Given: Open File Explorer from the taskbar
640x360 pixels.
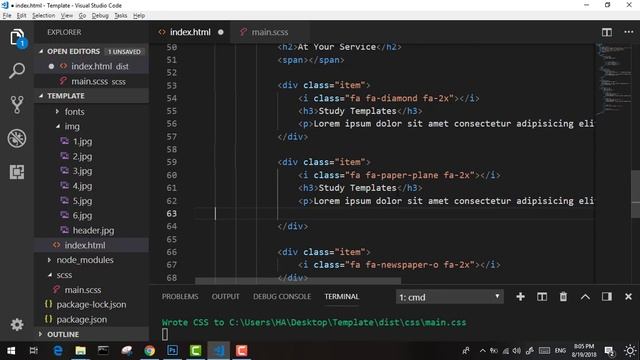Looking at the screenshot, I should (x=80, y=351).
